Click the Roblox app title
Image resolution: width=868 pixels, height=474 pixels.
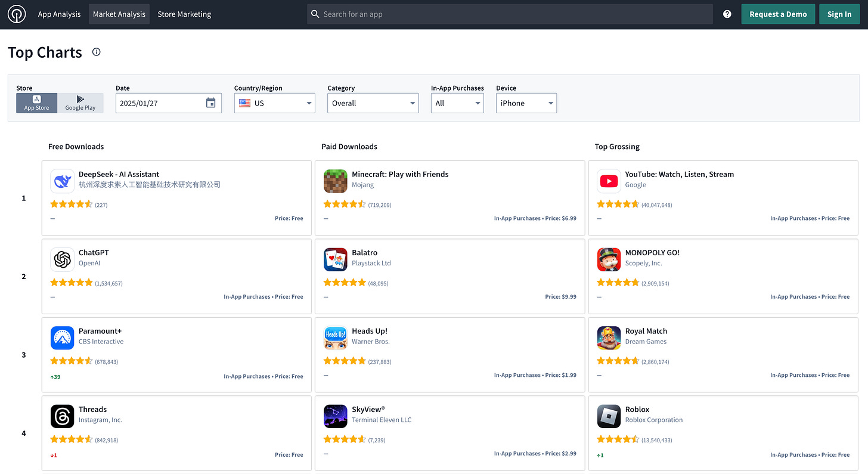tap(637, 410)
